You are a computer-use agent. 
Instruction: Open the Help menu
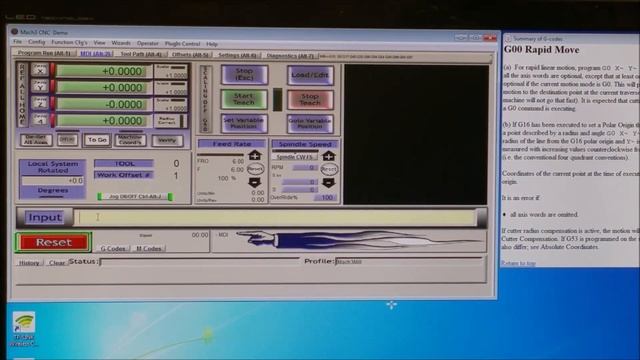click(212, 44)
